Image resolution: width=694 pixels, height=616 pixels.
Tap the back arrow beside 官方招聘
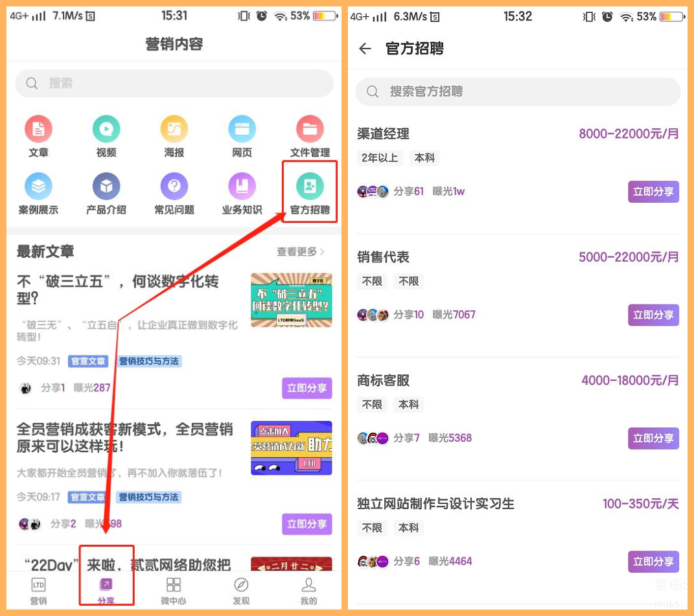365,49
